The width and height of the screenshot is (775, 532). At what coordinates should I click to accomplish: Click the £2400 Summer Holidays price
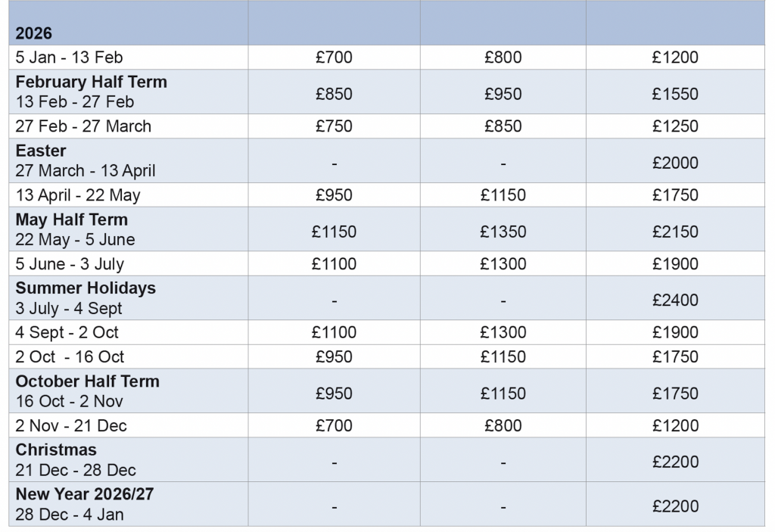[x=674, y=300]
